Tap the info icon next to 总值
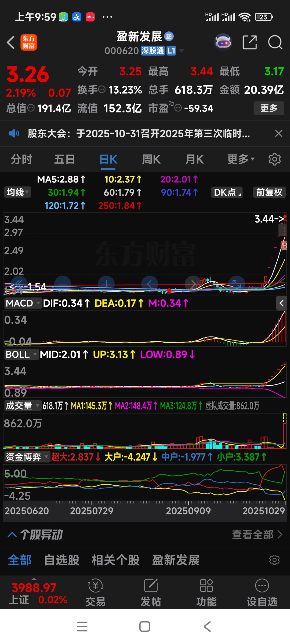Viewport: 290px width, 644px height. click(31, 108)
